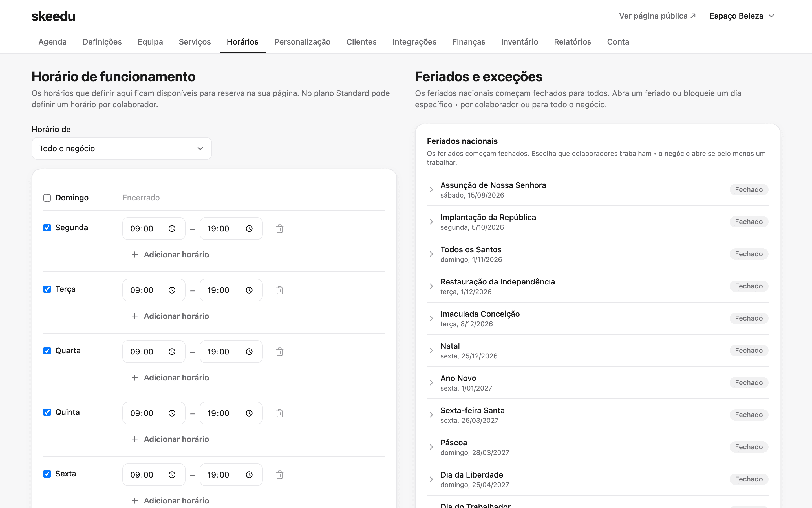Uncheck the Terça checkbox

coord(47,289)
